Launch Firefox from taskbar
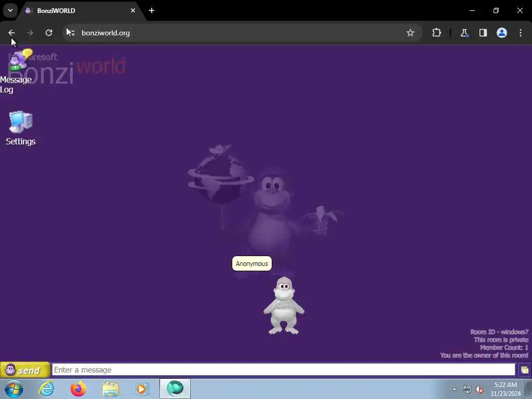This screenshot has width=532, height=399. tap(78, 389)
